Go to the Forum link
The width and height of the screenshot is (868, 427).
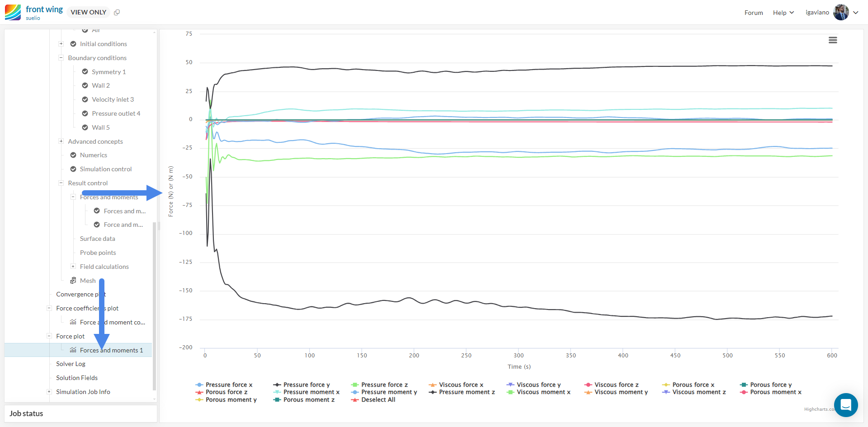click(x=754, y=13)
